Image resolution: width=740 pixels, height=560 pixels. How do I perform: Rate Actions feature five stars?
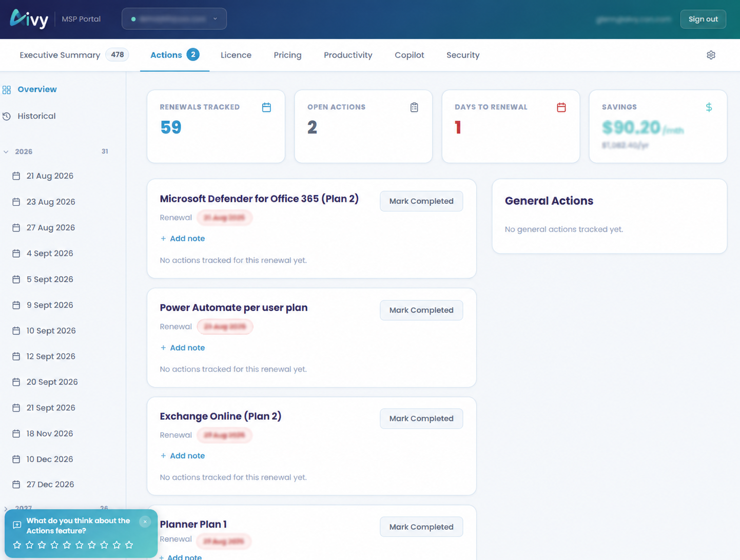click(x=67, y=545)
